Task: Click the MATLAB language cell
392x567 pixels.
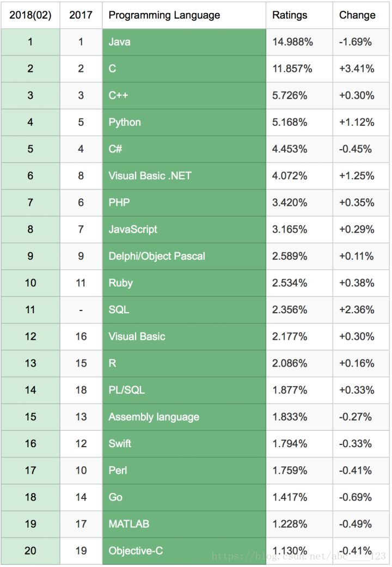Action: click(x=184, y=523)
